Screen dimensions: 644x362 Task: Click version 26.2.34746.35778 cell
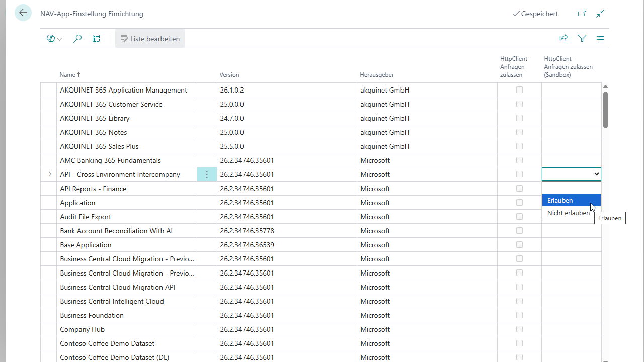click(x=287, y=231)
